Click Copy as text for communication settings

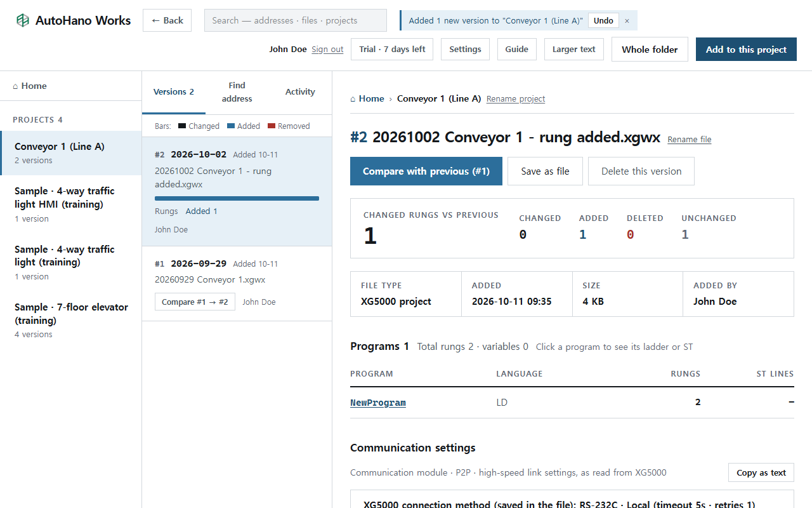761,473
